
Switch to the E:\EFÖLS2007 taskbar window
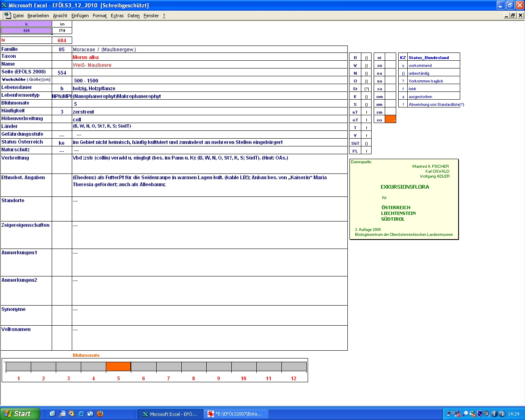tap(236, 414)
